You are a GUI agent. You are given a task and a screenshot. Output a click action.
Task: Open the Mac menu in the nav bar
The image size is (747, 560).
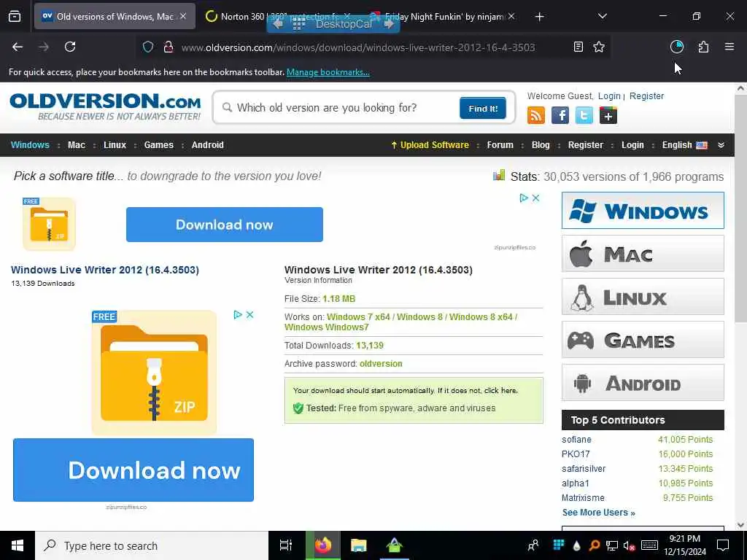(76, 145)
